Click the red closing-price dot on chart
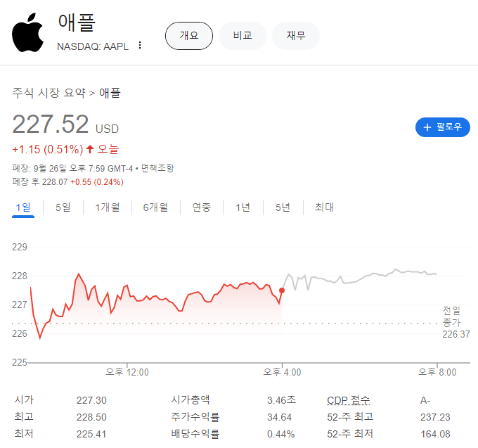 pos(282,290)
